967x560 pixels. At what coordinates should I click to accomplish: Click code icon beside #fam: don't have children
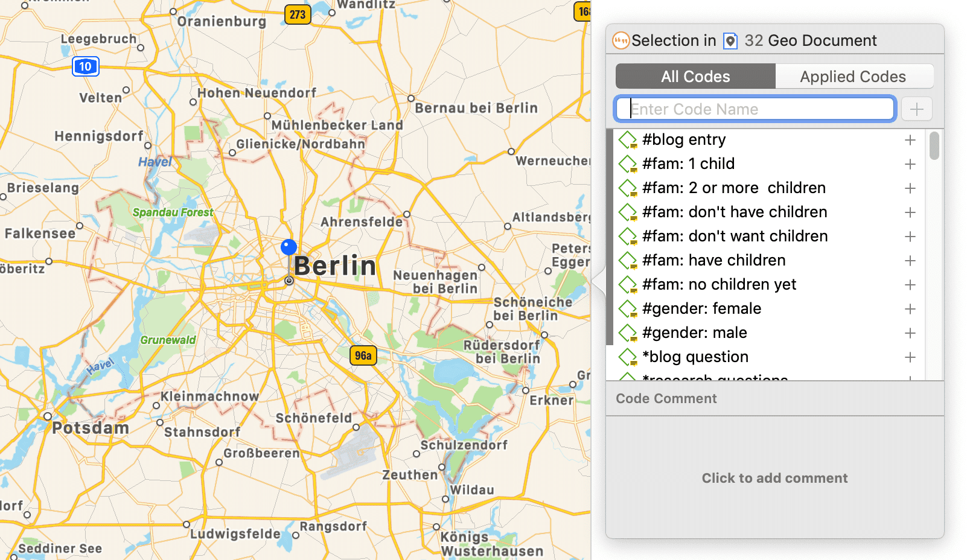628,212
